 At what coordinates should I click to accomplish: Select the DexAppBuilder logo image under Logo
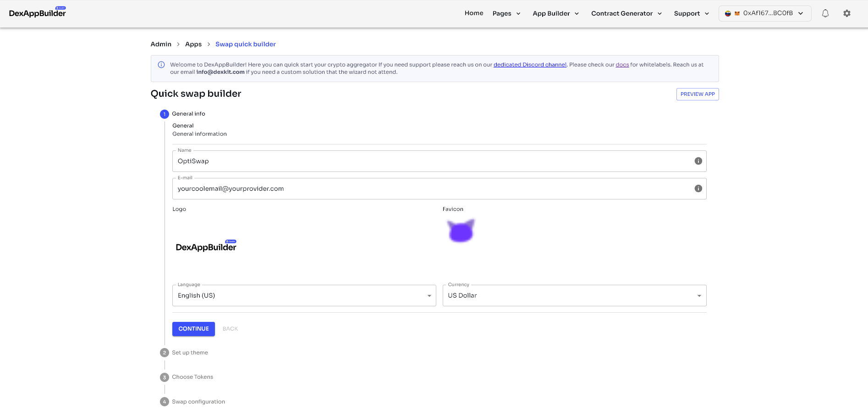[x=206, y=246]
